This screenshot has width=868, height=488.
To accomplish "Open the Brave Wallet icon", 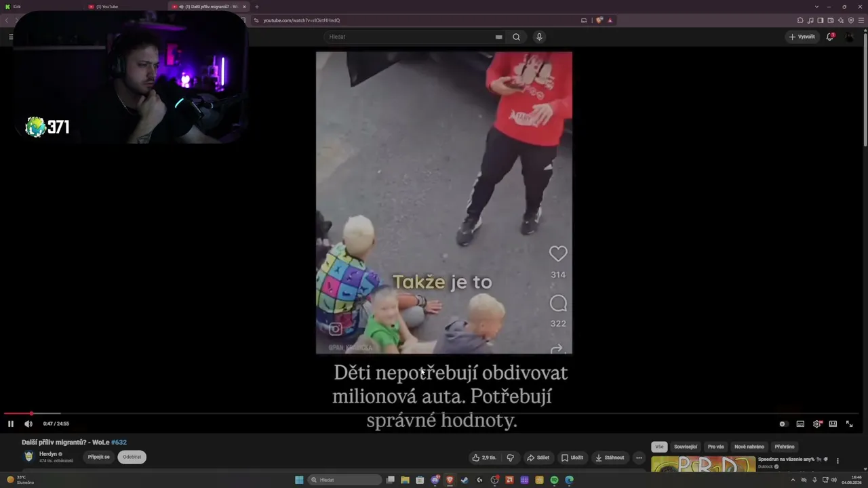I will (x=831, y=20).
